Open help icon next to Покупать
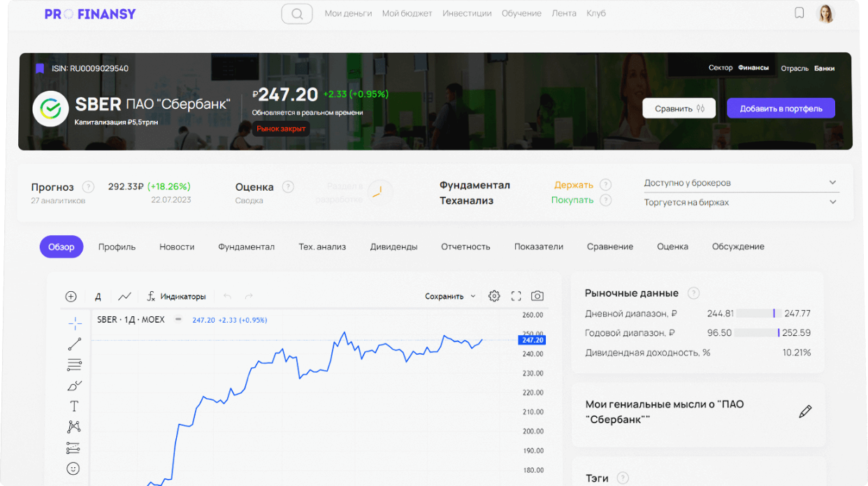This screenshot has width=868, height=486. 605,200
